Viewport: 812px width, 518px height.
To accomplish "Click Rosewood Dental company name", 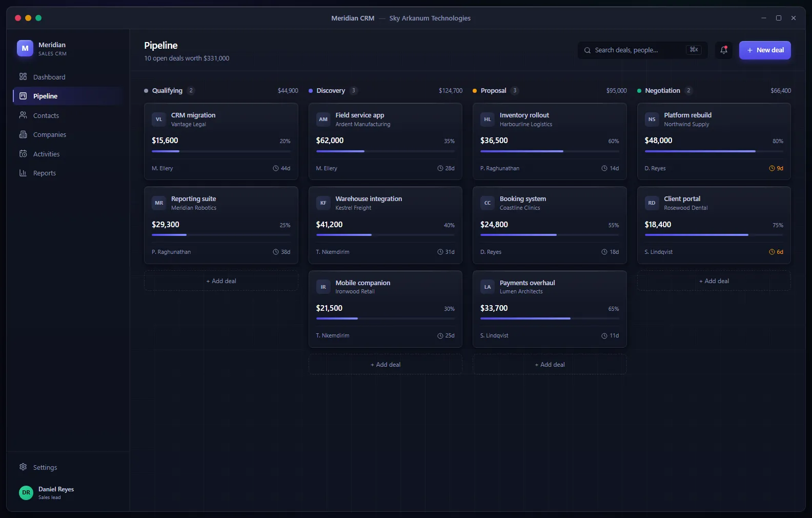I will [x=686, y=208].
